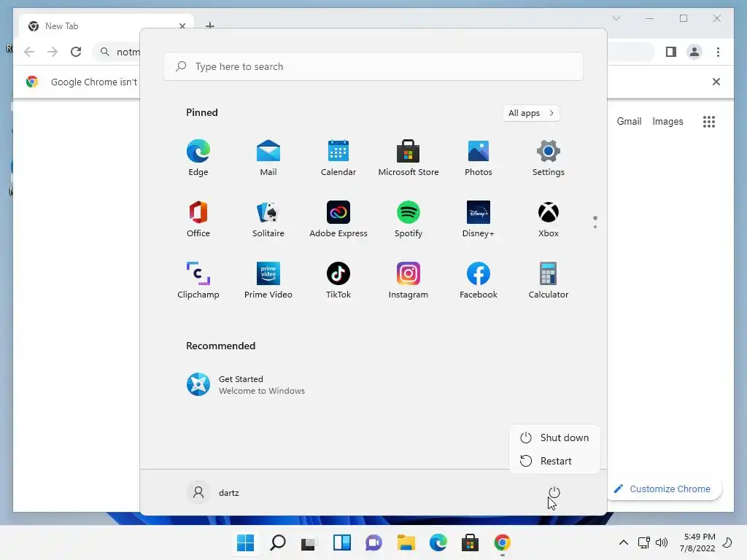
Task: Open Microsoft Store from pinned apps
Action: click(x=409, y=158)
